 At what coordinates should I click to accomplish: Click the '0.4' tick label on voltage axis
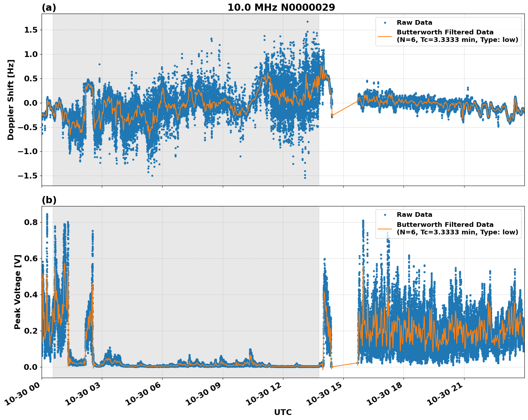pos(31,295)
